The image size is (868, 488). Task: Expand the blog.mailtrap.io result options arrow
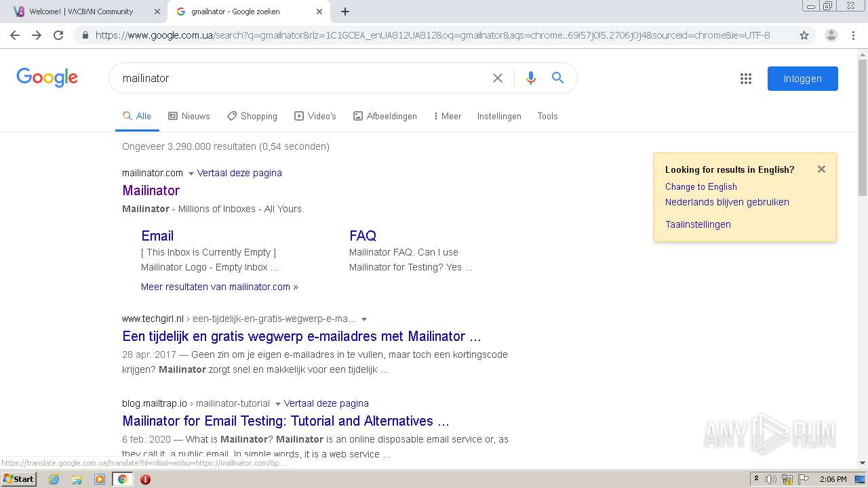(278, 404)
